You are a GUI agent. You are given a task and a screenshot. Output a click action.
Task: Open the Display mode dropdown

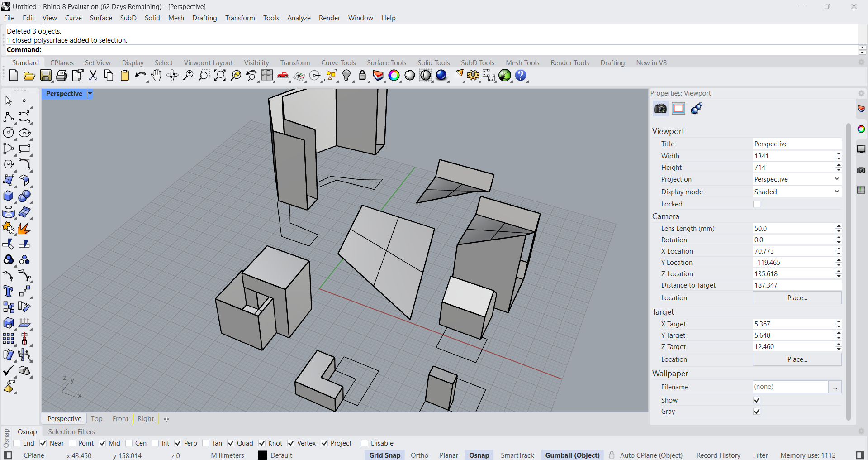coord(797,192)
